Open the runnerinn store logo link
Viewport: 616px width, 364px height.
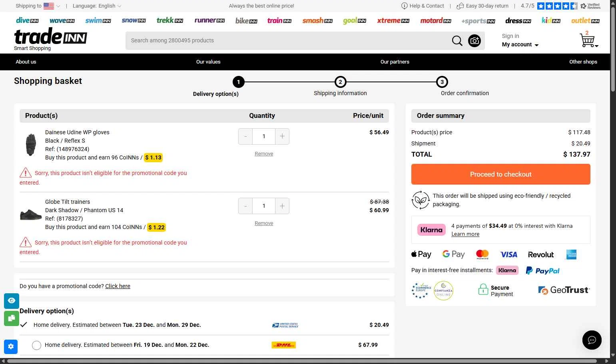[209, 20]
